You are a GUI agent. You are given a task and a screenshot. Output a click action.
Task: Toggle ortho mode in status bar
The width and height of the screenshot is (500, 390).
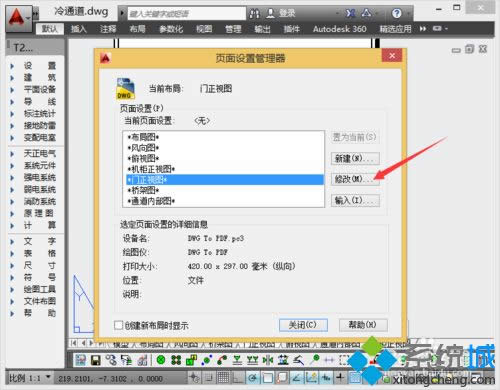pyautogui.click(x=238, y=378)
